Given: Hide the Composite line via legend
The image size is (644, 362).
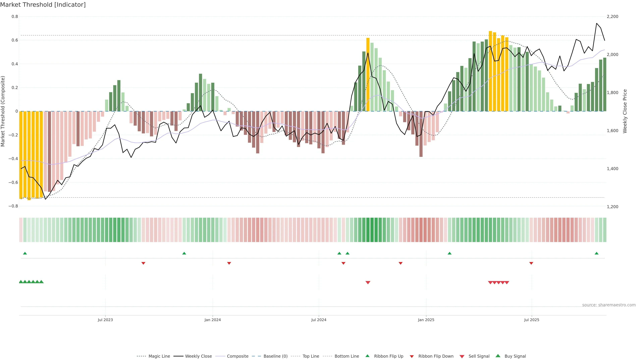Looking at the screenshot, I should (237, 356).
